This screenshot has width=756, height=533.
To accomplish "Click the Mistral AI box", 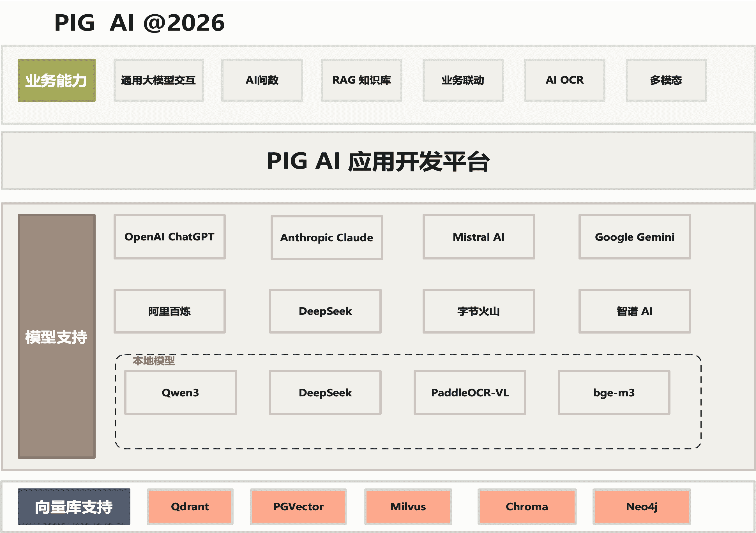I will (478, 237).
